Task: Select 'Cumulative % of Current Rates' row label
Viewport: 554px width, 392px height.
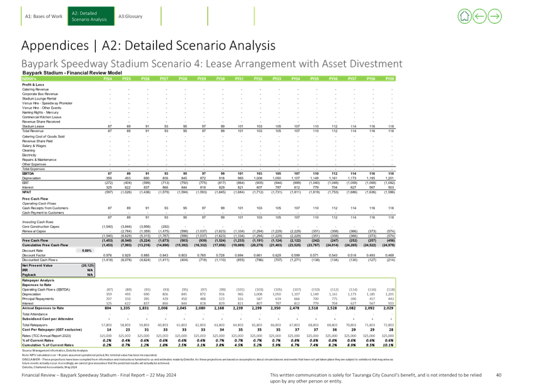Action: (48, 345)
